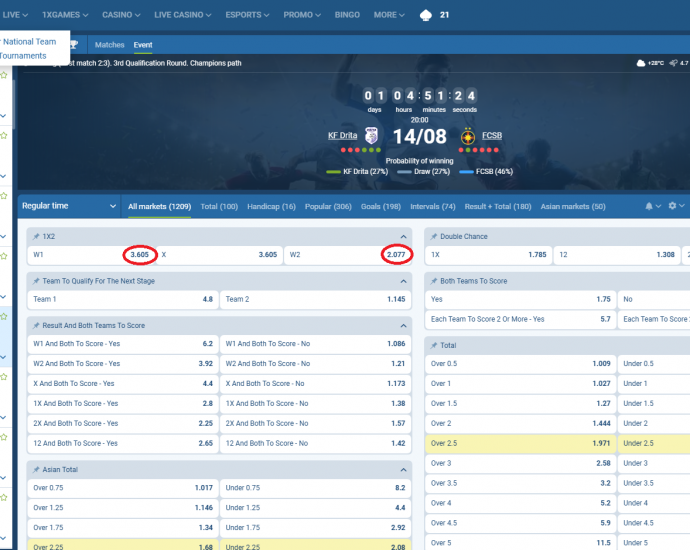The height and width of the screenshot is (550, 690).
Task: Collapse the 1X2 market section
Action: [x=403, y=237]
